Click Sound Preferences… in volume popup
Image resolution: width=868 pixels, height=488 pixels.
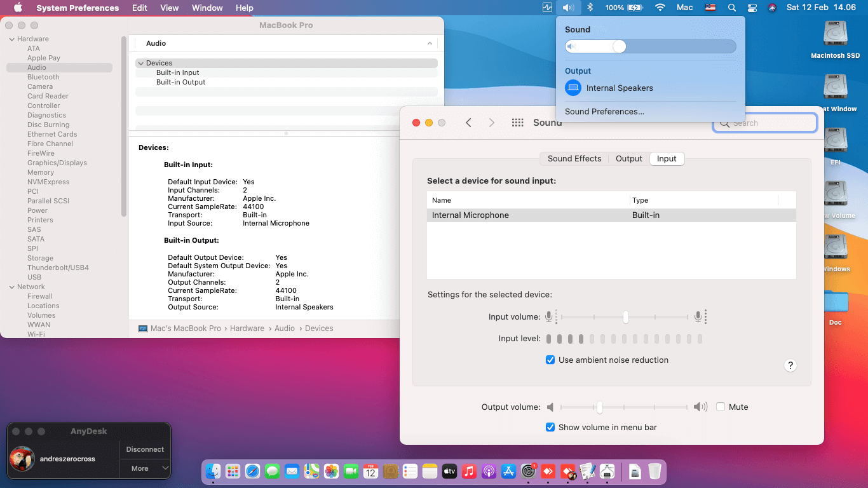point(604,111)
